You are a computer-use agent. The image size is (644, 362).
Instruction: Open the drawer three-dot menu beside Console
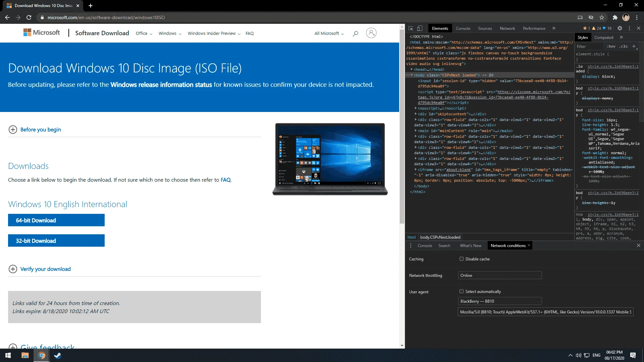(411, 246)
